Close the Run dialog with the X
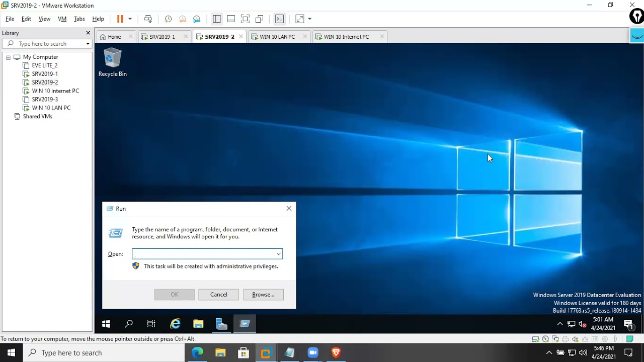The image size is (644, 362). pyautogui.click(x=289, y=209)
